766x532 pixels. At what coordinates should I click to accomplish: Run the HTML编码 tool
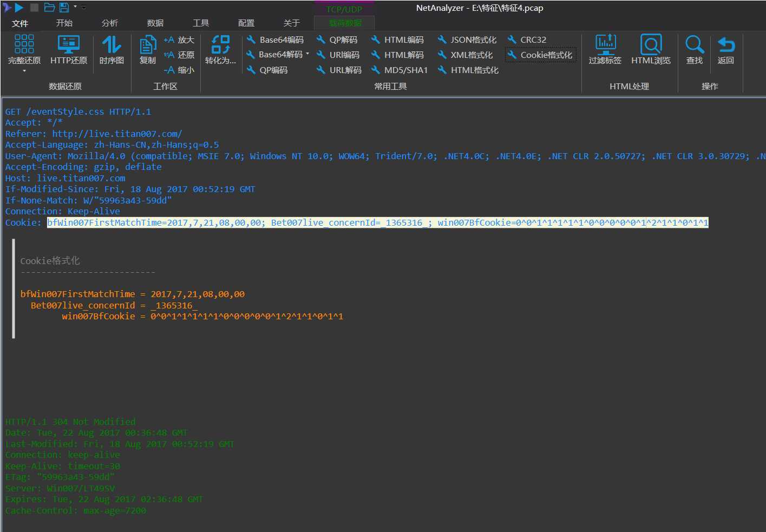(397, 40)
